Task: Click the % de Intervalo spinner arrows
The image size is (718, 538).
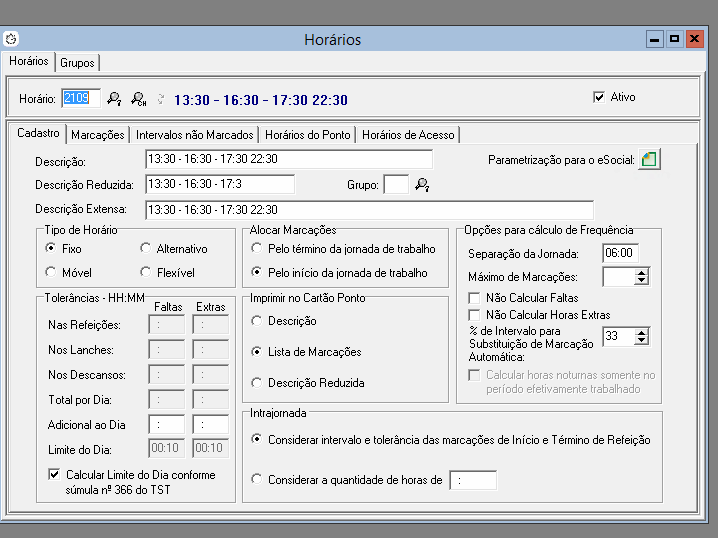Action: click(641, 337)
